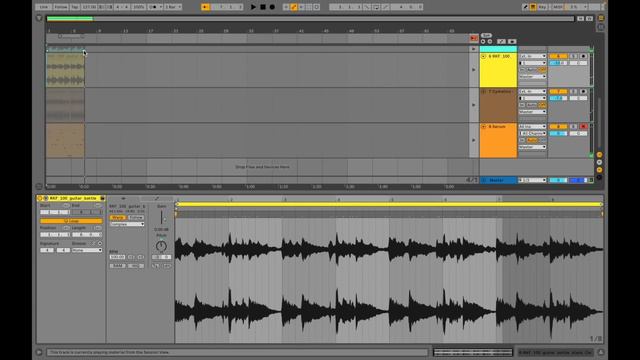Click the green arrangement overview bar
The image size is (640, 360).
coord(70,18)
